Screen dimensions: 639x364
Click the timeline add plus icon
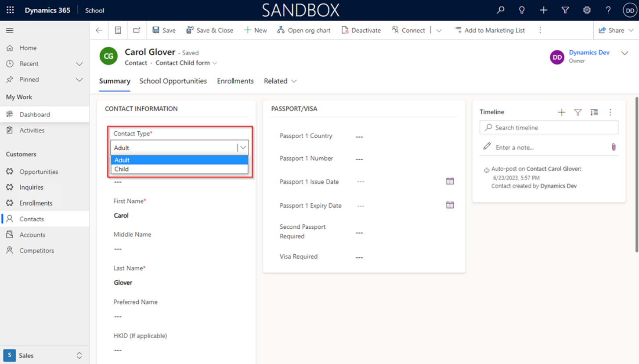(x=561, y=112)
